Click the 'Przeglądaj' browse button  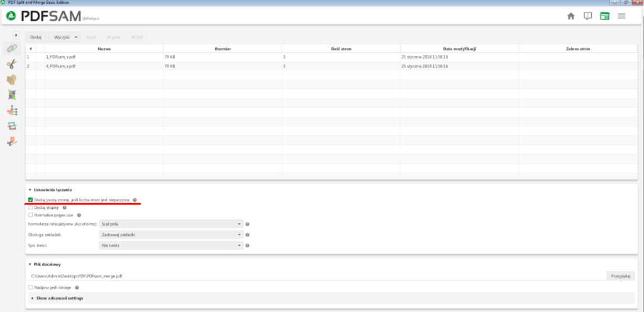coord(621,276)
